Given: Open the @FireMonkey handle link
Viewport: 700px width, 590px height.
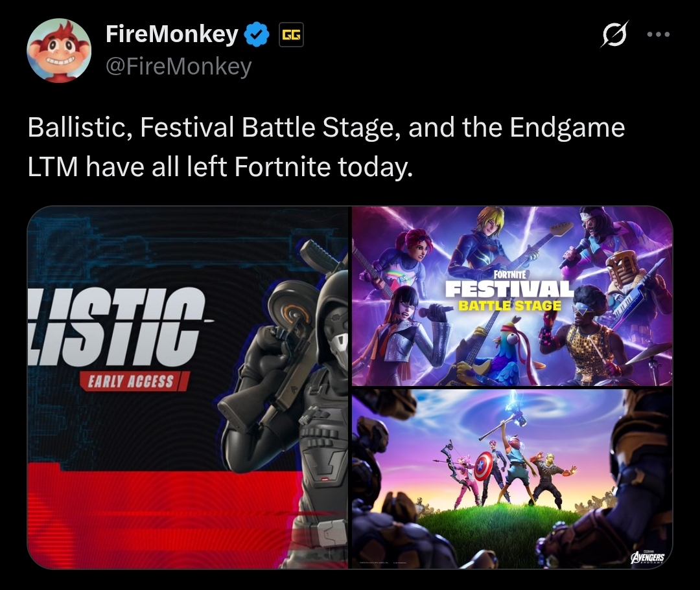Looking at the screenshot, I should tap(179, 67).
